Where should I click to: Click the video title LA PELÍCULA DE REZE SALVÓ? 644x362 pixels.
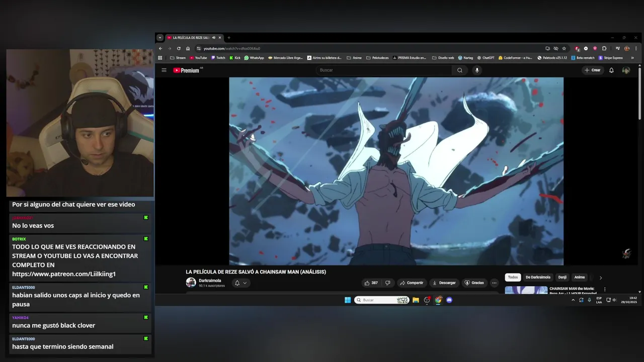(256, 272)
